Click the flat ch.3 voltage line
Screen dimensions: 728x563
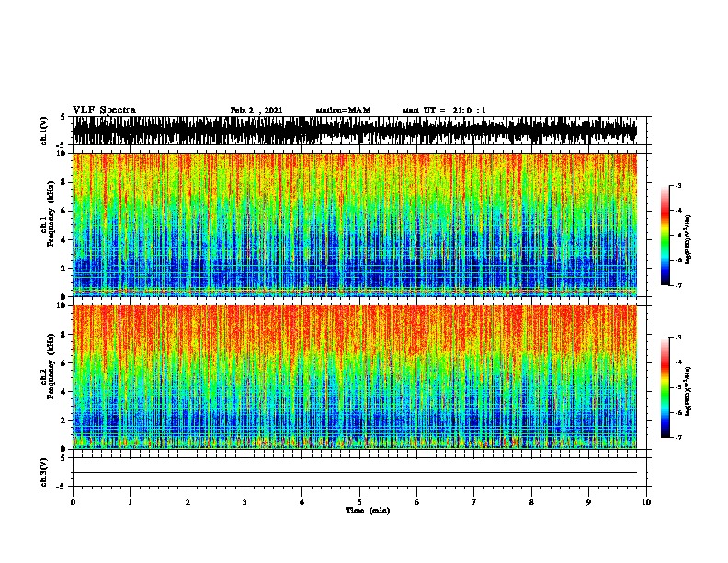[x=355, y=473]
